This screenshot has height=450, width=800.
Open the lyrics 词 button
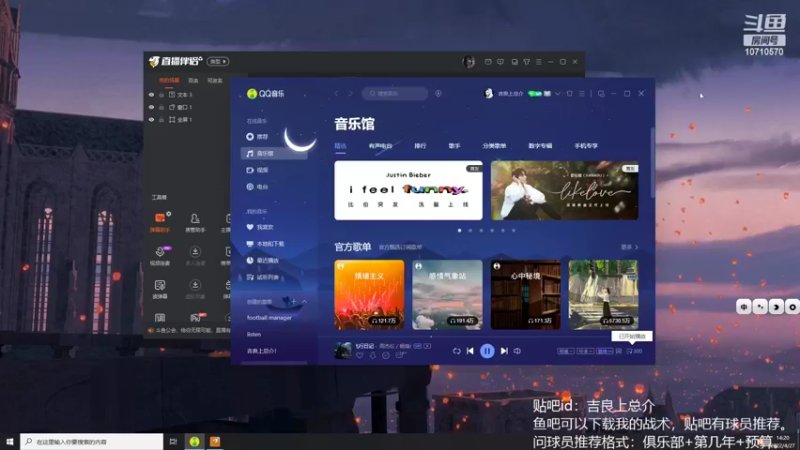pos(619,351)
